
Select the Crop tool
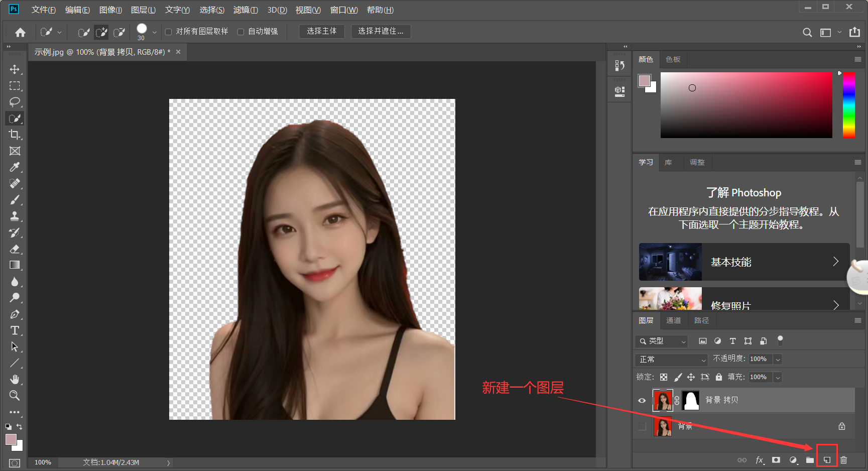point(15,135)
